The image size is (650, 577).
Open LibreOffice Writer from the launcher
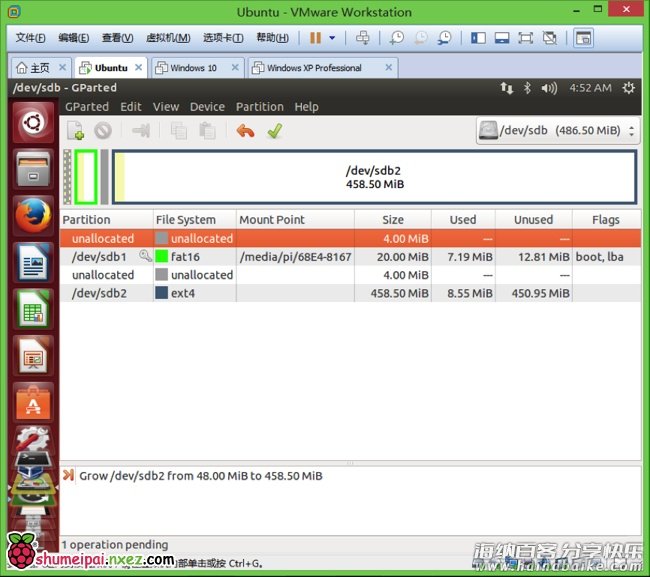[33, 263]
